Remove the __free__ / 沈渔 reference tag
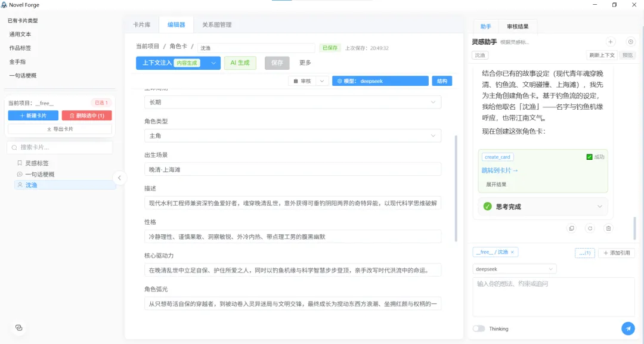This screenshot has height=344, width=644. (x=512, y=252)
